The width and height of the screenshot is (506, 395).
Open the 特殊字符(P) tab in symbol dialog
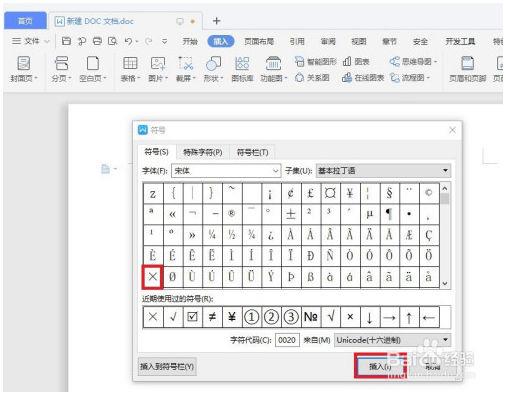click(x=203, y=153)
